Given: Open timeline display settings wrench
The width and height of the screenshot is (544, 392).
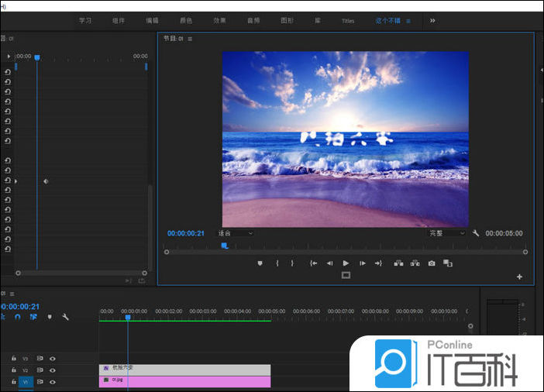Looking at the screenshot, I should (65, 317).
